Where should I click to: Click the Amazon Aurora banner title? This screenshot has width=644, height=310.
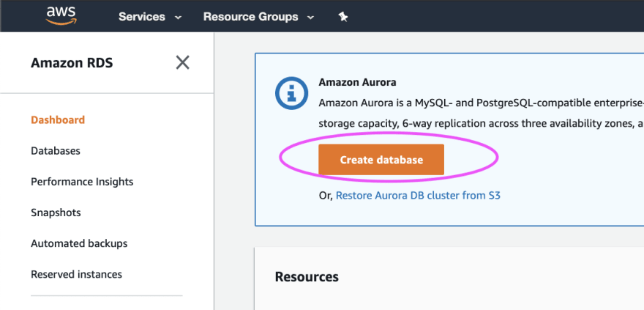357,82
